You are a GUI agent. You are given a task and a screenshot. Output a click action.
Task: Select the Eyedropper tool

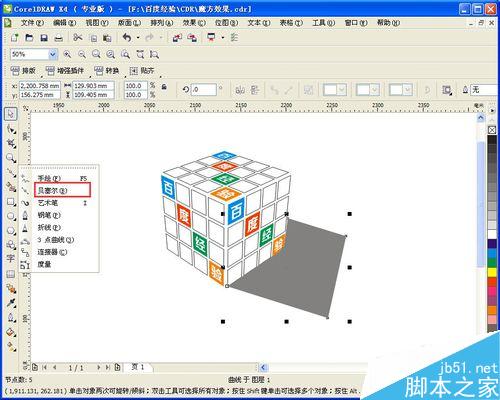click(x=11, y=303)
